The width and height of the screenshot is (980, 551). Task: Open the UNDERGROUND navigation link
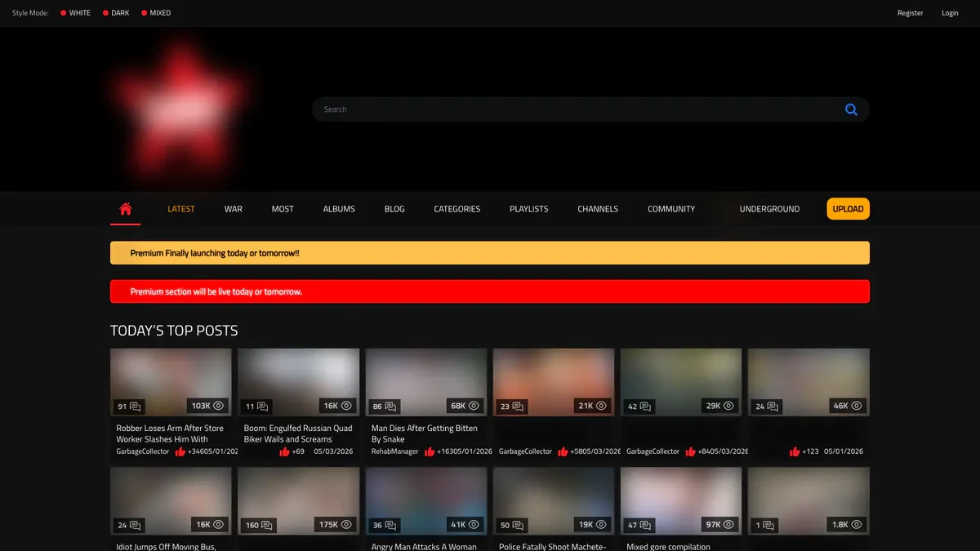[x=769, y=209]
